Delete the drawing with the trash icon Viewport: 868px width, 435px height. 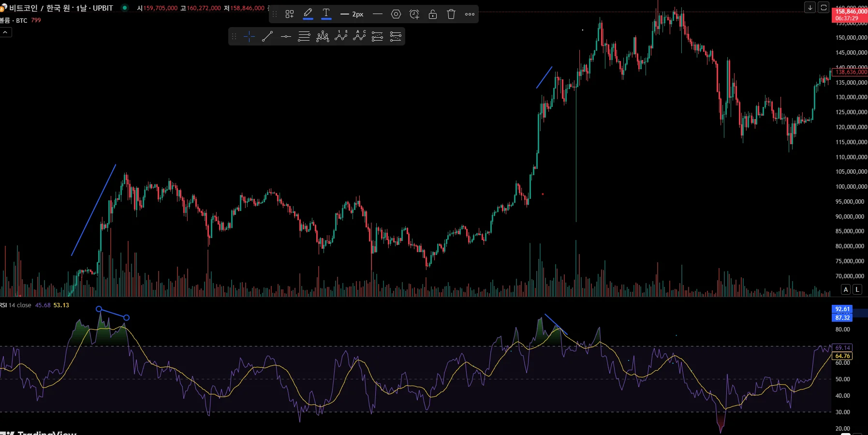(x=451, y=14)
